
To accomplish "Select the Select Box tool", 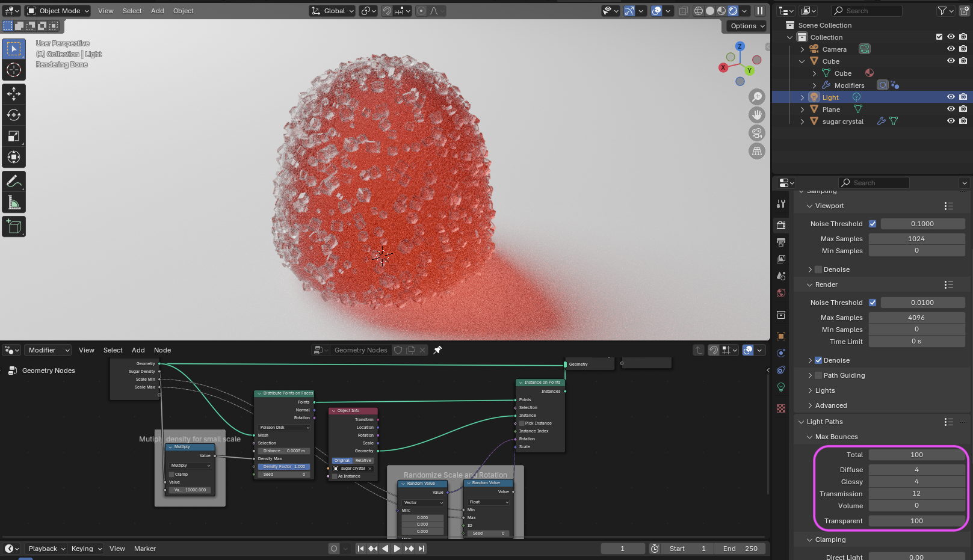I will click(x=14, y=49).
